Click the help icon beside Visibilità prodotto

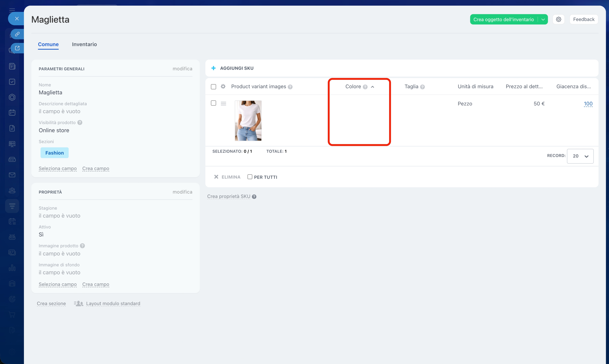pyautogui.click(x=80, y=122)
